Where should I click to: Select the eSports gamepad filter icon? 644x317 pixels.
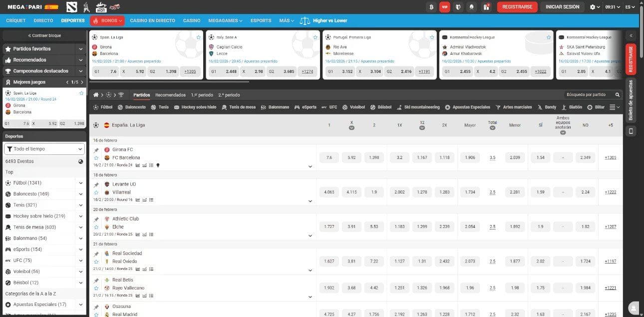coord(298,107)
